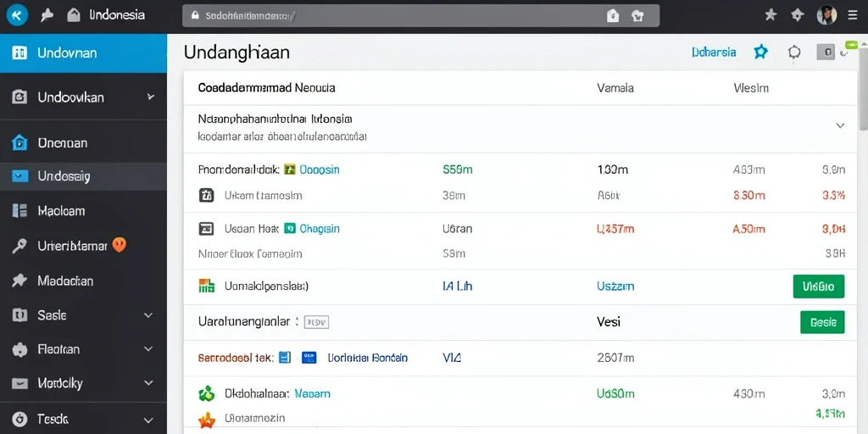Click the small tag box beside Uaralunangianlar
The height and width of the screenshot is (434, 868).
(317, 321)
